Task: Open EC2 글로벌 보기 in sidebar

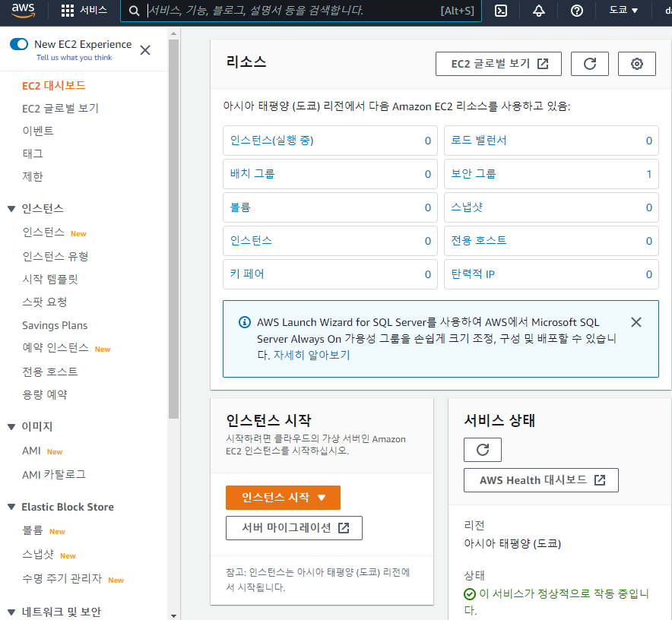Action: point(60,109)
